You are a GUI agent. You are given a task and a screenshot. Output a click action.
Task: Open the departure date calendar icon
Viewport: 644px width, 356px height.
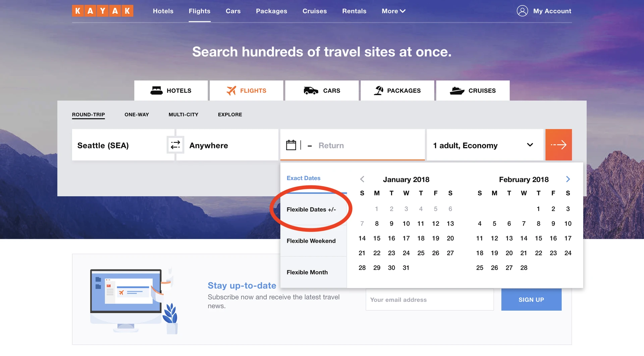click(291, 145)
